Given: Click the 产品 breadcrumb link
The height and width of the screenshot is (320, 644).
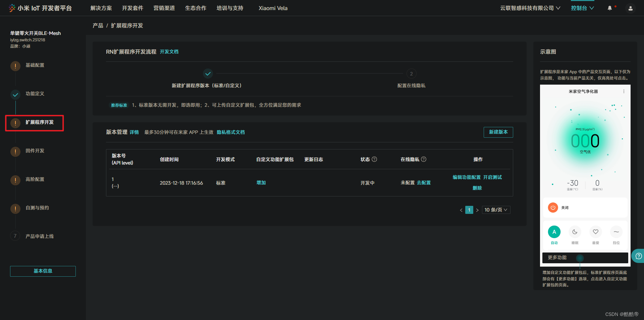Looking at the screenshot, I should click(98, 26).
